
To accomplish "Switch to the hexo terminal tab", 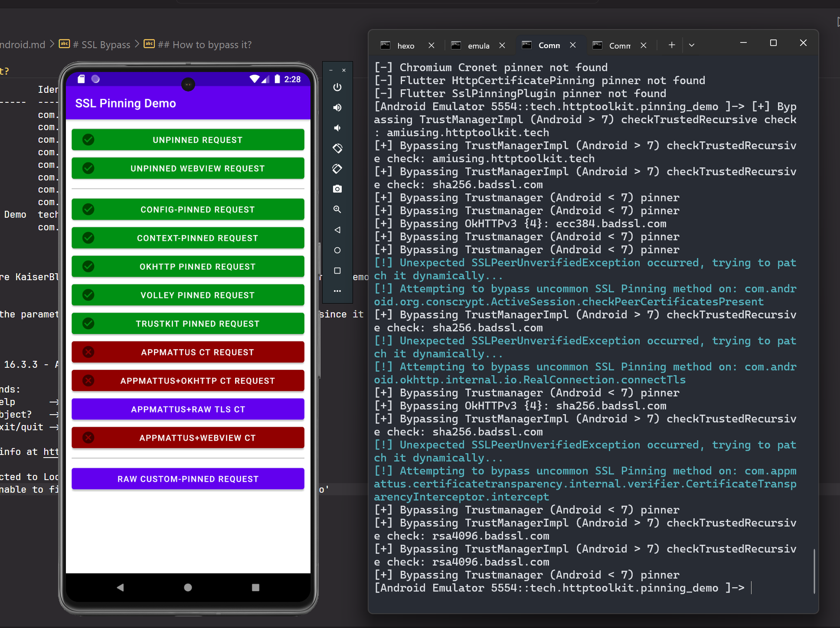I will (406, 46).
